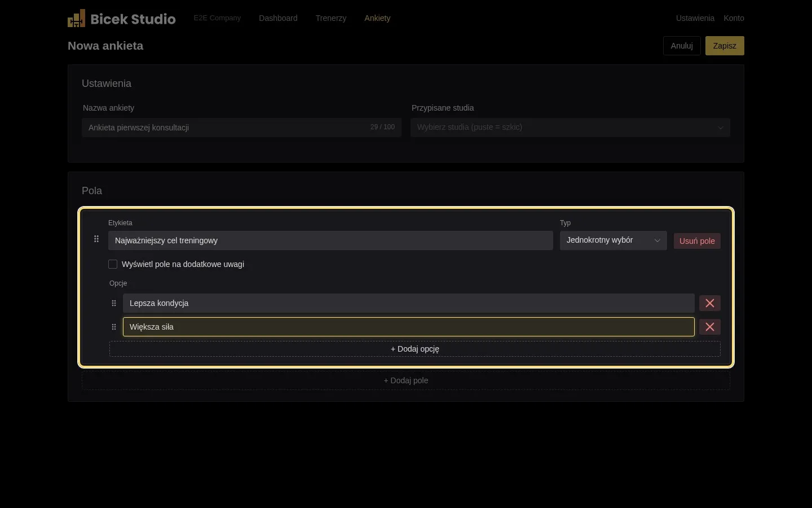812x508 pixels.
Task: Save the survey with Zapisz
Action: (x=725, y=46)
